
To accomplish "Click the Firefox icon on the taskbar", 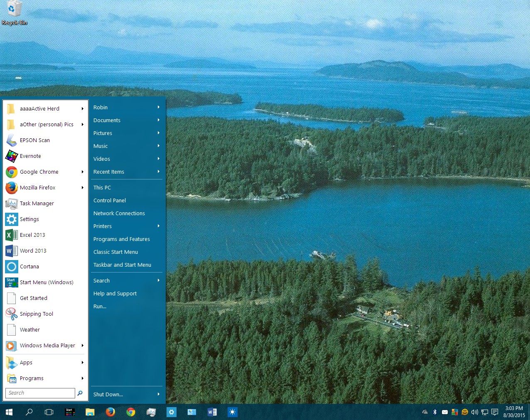I will tap(110, 412).
